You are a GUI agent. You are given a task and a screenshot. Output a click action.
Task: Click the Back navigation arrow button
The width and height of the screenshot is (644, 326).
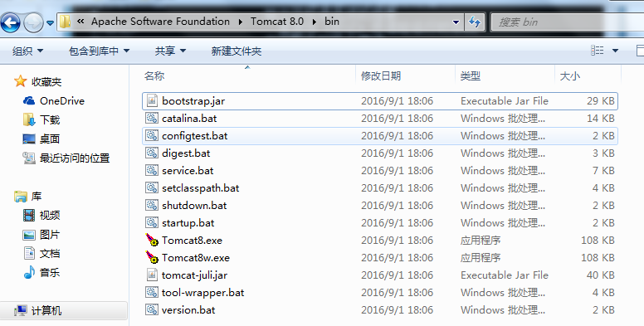[x=11, y=22]
